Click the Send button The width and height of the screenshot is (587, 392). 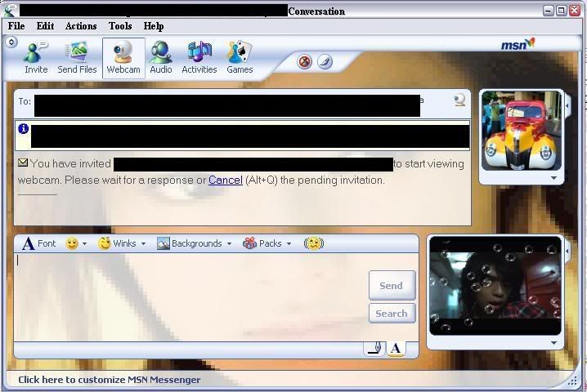(392, 285)
